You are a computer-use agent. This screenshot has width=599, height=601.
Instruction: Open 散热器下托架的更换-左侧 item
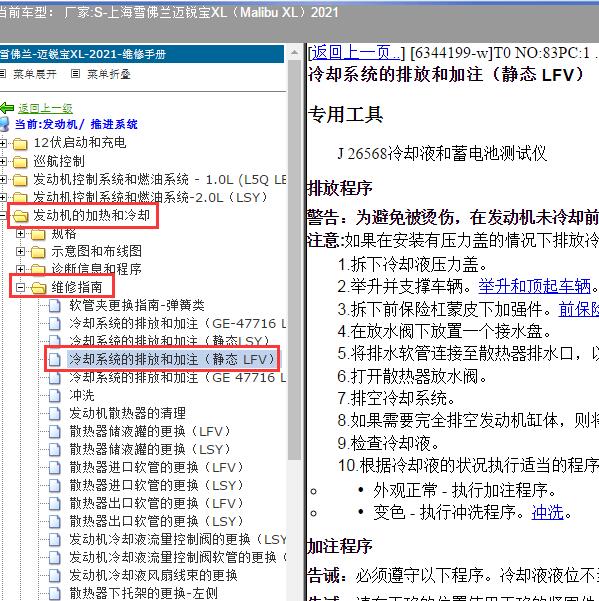[144, 593]
